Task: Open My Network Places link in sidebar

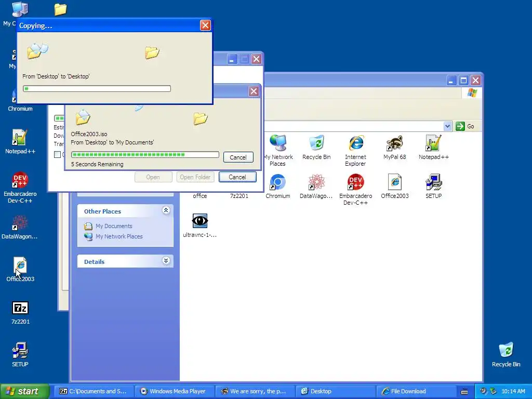Action: coord(119,236)
